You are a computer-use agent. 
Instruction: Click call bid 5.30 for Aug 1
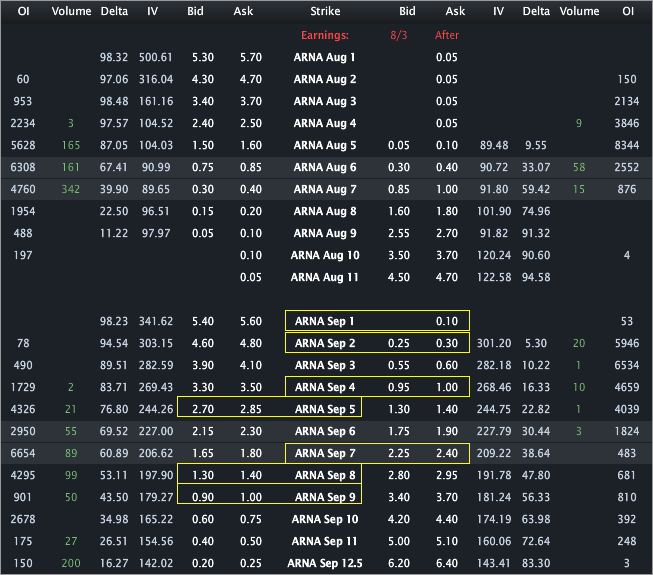tap(203, 57)
